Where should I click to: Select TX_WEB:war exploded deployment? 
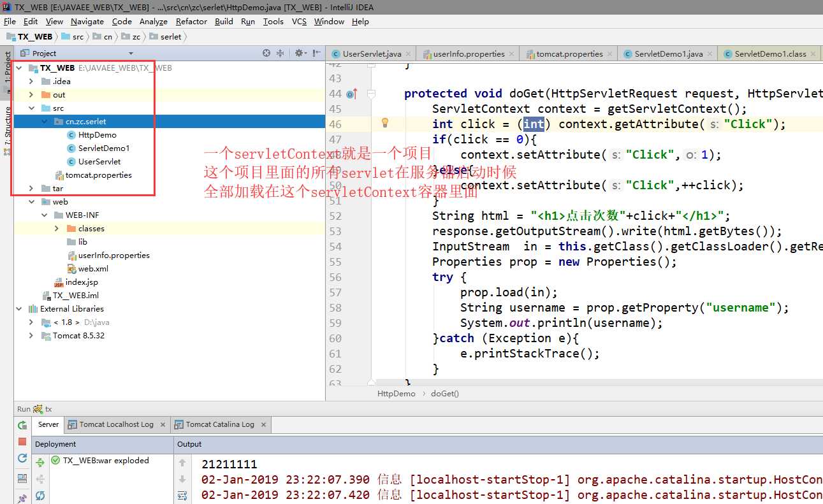[106, 461]
